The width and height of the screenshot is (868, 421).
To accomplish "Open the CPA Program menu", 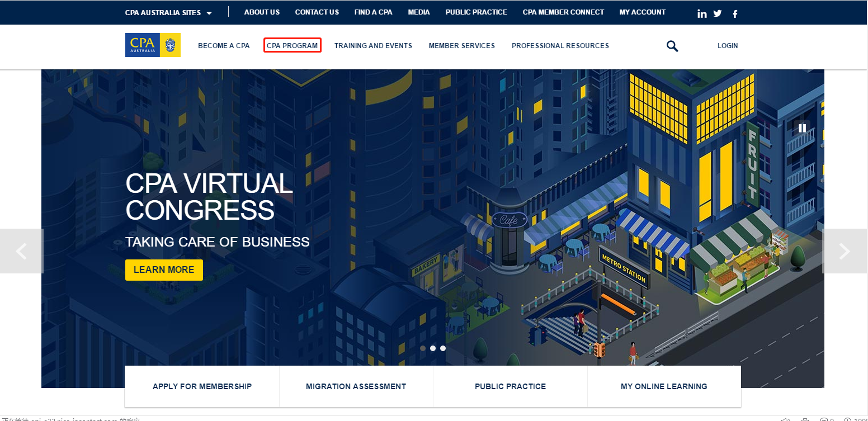I will point(293,46).
